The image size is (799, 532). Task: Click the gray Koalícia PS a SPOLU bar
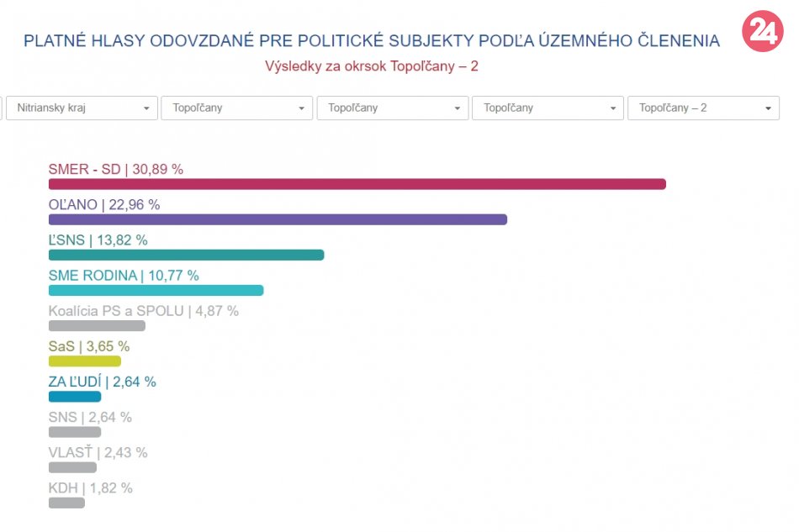(x=97, y=326)
